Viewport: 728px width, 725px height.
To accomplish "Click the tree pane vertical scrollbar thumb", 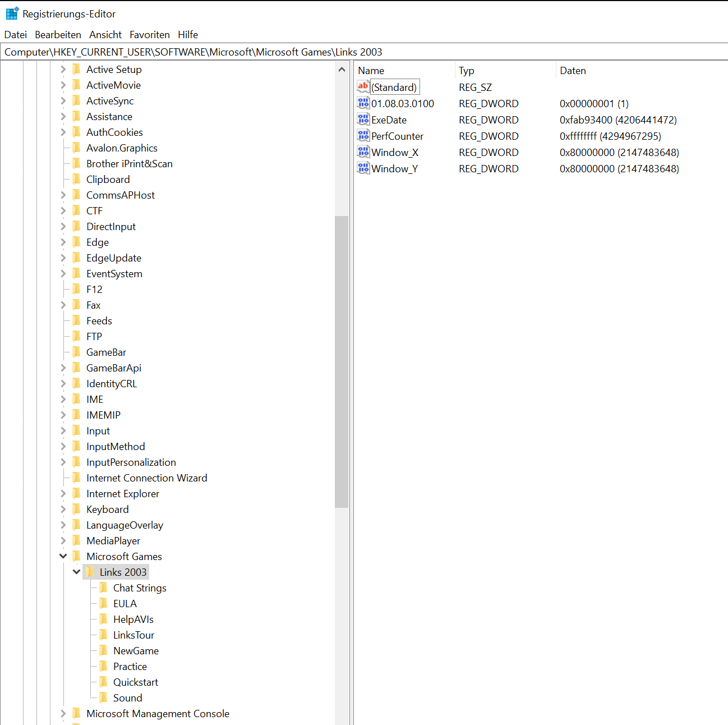I will click(x=342, y=362).
